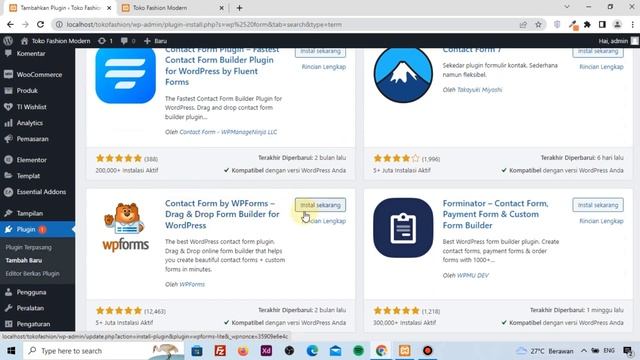Open the Forminator plugin title link

[x=496, y=214]
